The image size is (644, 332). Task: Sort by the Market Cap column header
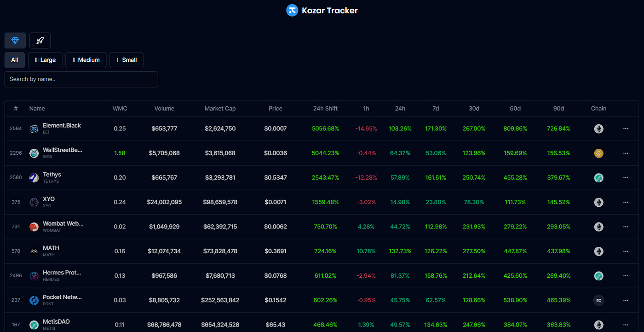(x=220, y=109)
